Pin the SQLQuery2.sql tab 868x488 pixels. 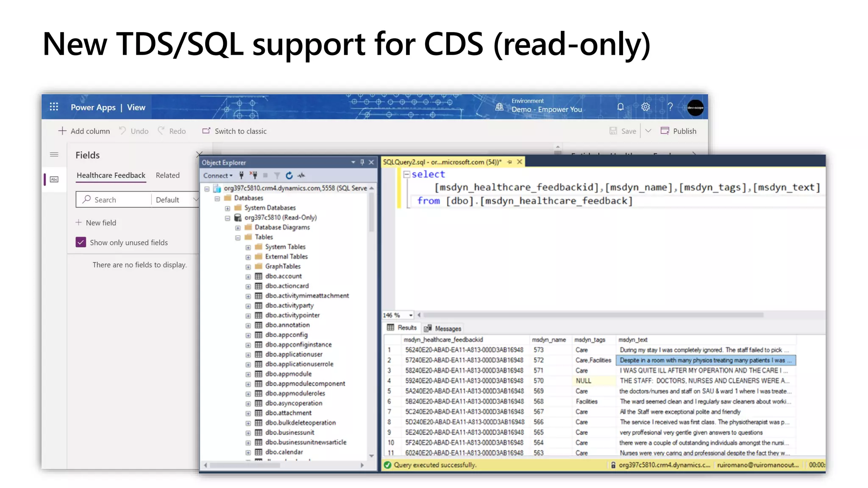509,162
